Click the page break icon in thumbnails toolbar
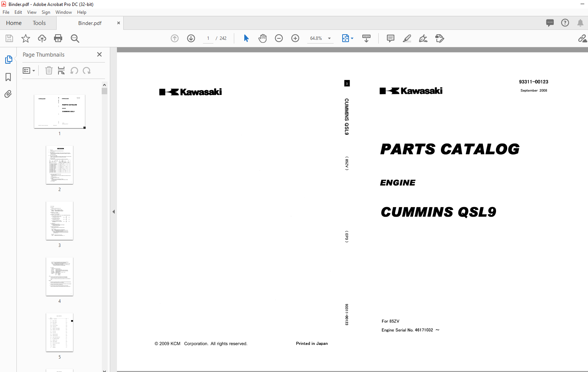588x372 pixels. (61, 70)
